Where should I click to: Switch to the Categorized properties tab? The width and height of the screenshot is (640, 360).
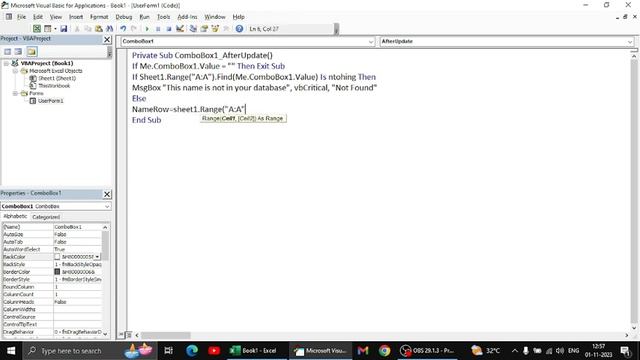(46, 217)
